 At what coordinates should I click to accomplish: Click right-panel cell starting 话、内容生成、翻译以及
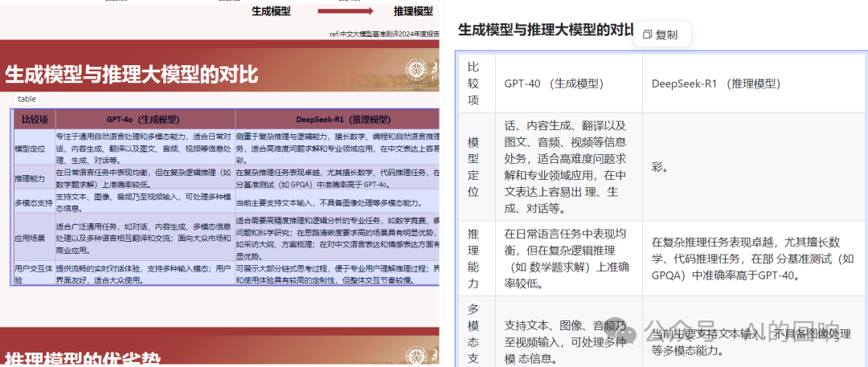click(569, 166)
